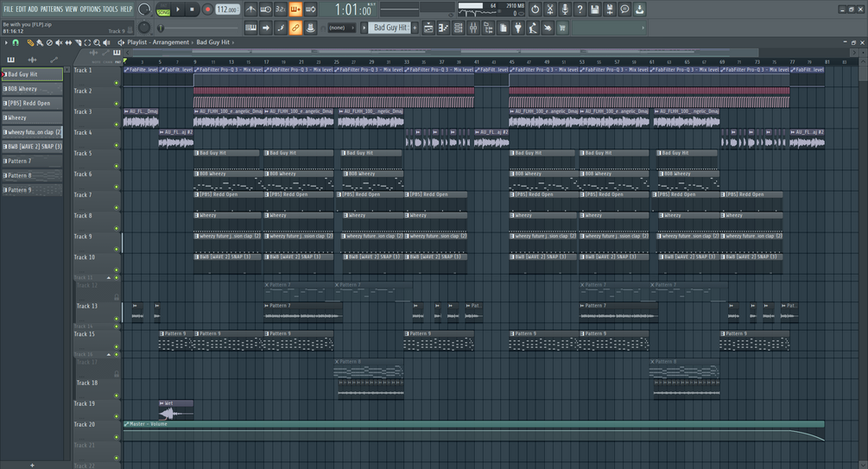
Task: Select the Playlist playback speaker tool
Action: click(106, 42)
